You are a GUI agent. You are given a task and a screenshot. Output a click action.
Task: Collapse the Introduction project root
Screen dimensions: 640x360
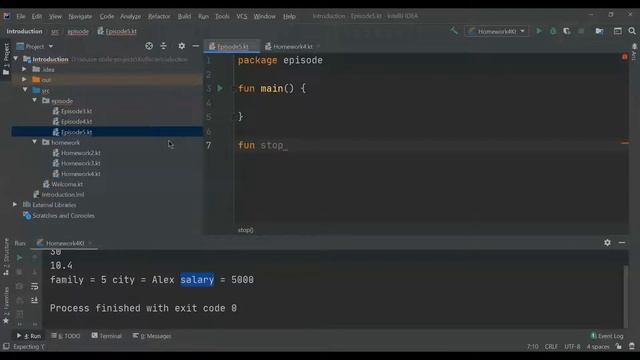16,59
